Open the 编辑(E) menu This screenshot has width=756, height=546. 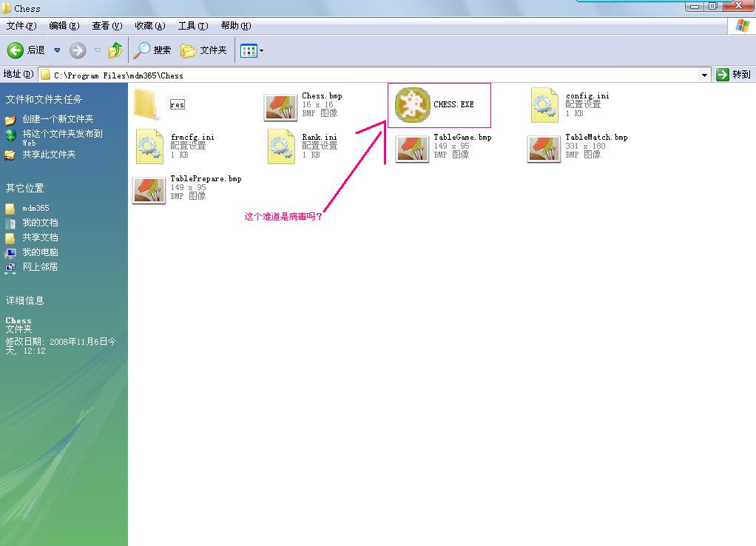click(64, 26)
